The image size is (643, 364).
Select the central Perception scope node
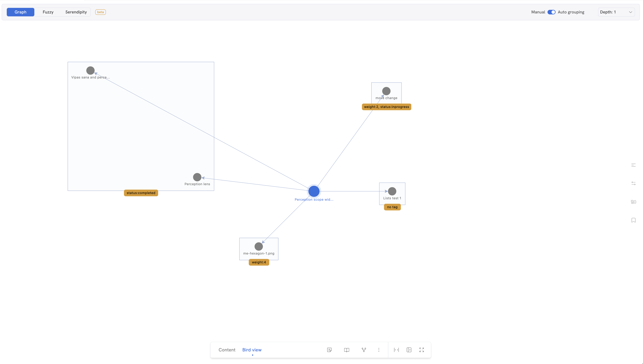[314, 191]
